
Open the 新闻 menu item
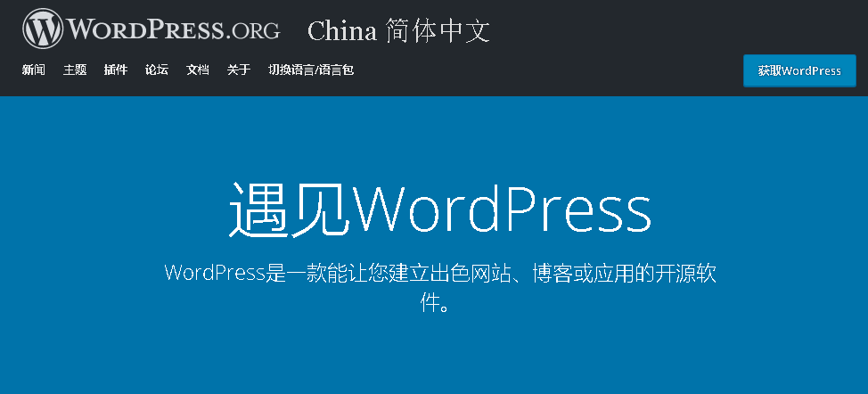tap(33, 70)
